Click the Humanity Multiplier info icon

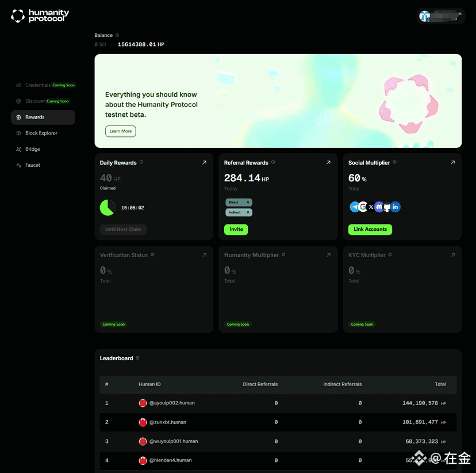(x=283, y=255)
